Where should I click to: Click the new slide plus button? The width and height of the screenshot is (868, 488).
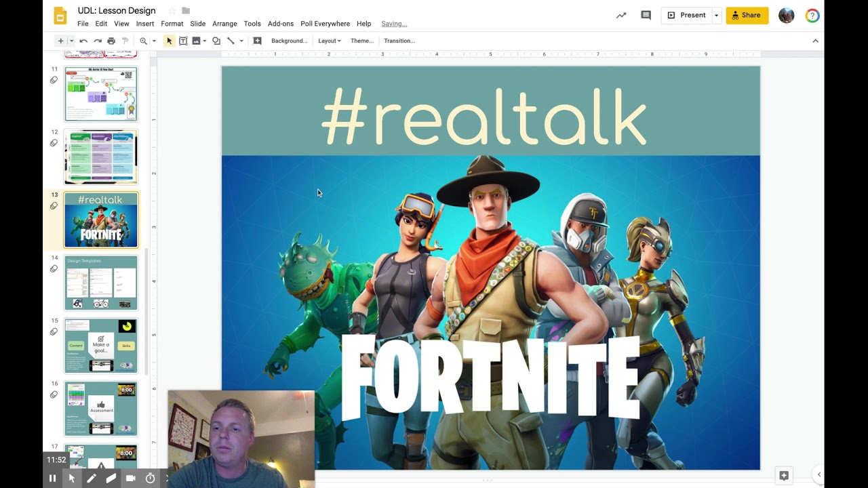pyautogui.click(x=60, y=41)
